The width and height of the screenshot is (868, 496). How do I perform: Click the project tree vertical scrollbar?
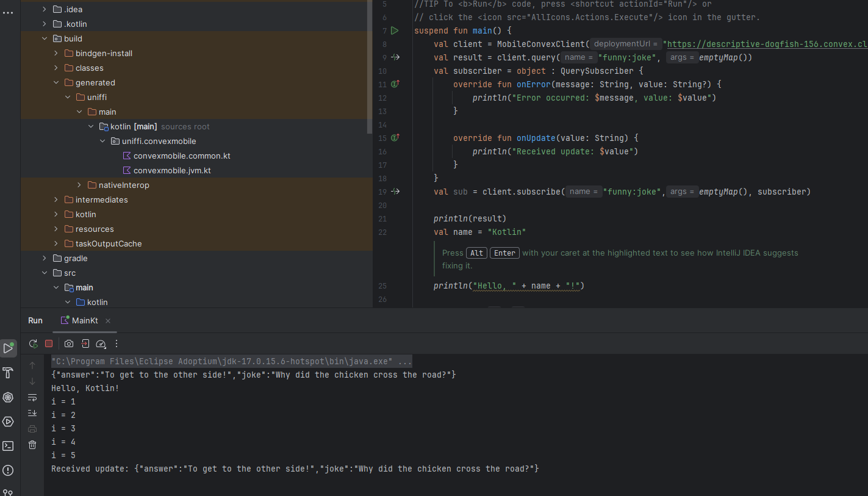(x=370, y=66)
